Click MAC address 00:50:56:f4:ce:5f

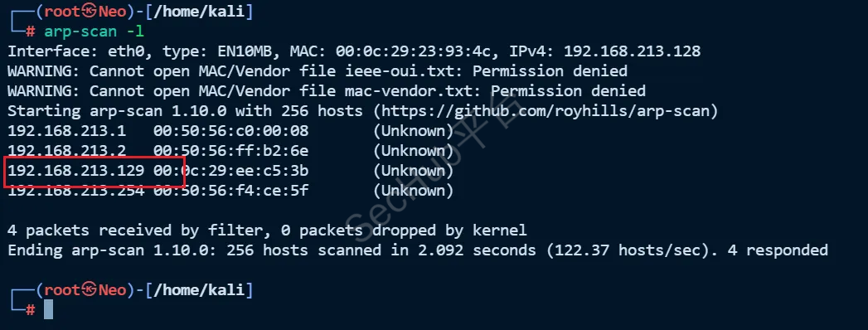point(230,191)
